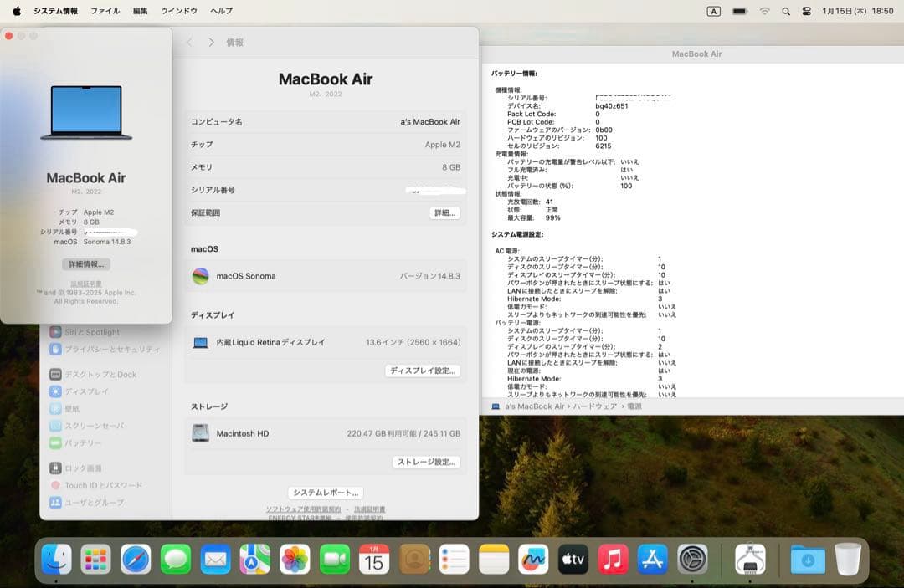Start FaceTime from the Dock
Viewport: 904px width, 588px height.
[335, 560]
